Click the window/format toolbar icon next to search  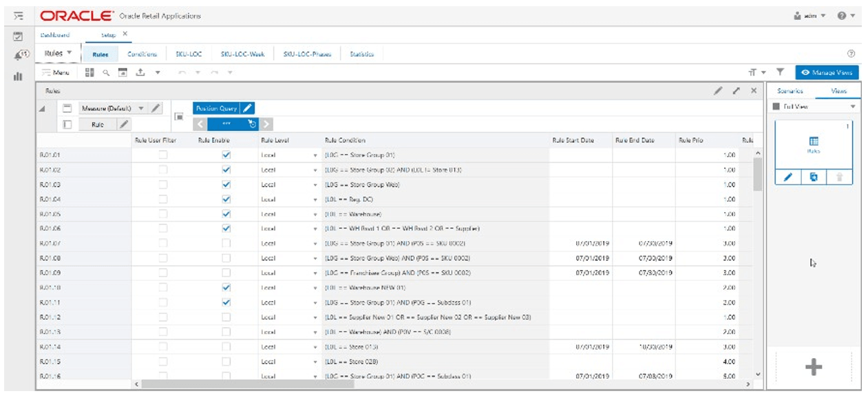pyautogui.click(x=123, y=72)
